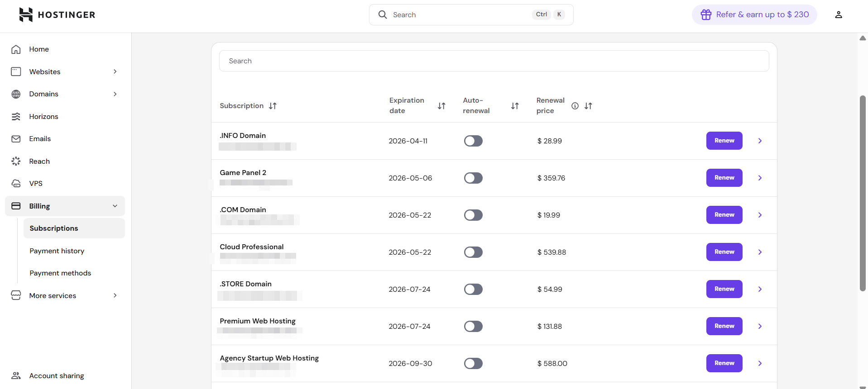Go to Payment methods
The image size is (868, 389).
(x=60, y=273)
